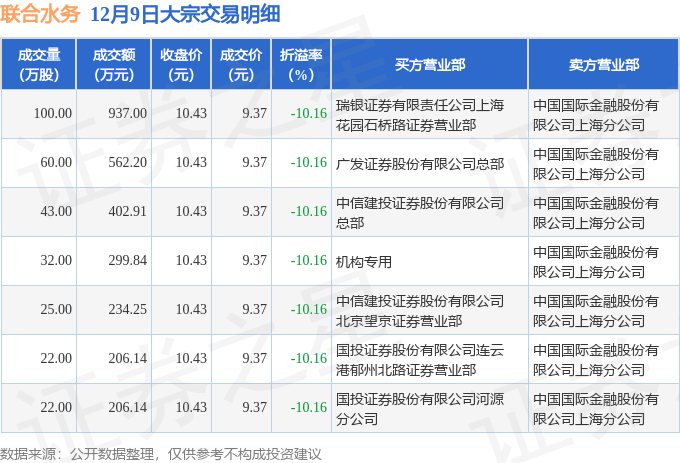
Task: Select the 卖方营业部 column header
Action: (x=604, y=64)
